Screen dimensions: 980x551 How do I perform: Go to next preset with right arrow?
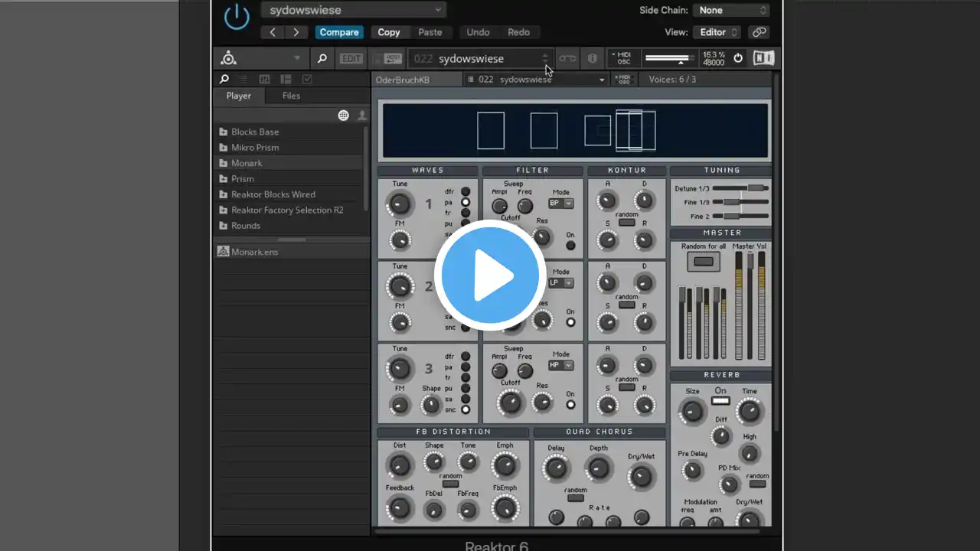(296, 32)
